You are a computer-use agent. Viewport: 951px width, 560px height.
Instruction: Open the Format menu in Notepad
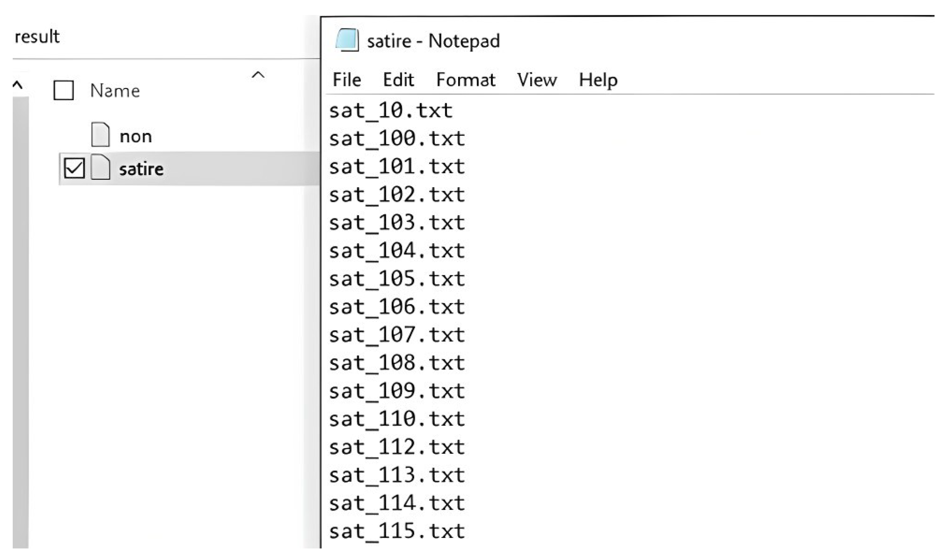point(465,80)
